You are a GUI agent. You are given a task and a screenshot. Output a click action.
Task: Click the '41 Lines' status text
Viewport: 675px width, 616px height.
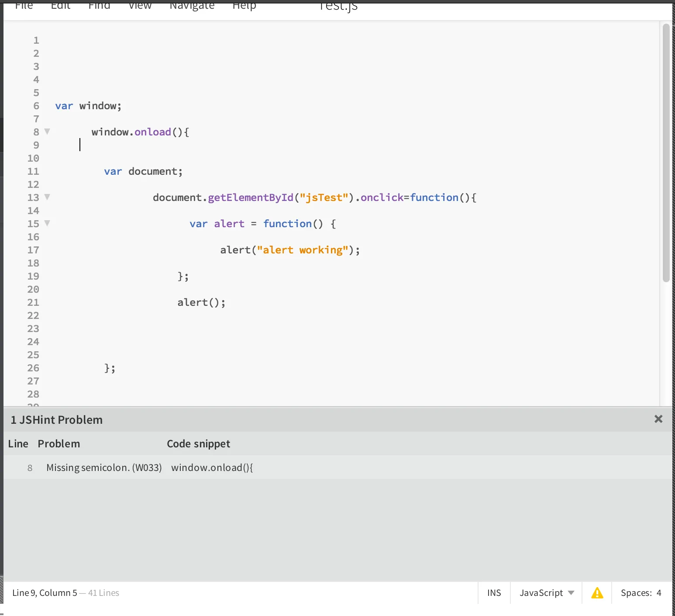coord(103,593)
